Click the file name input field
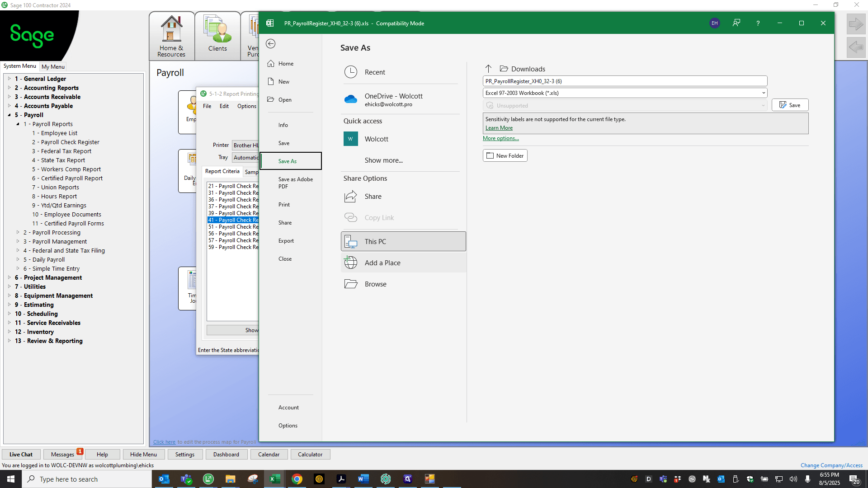868x488 pixels. pyautogui.click(x=625, y=81)
